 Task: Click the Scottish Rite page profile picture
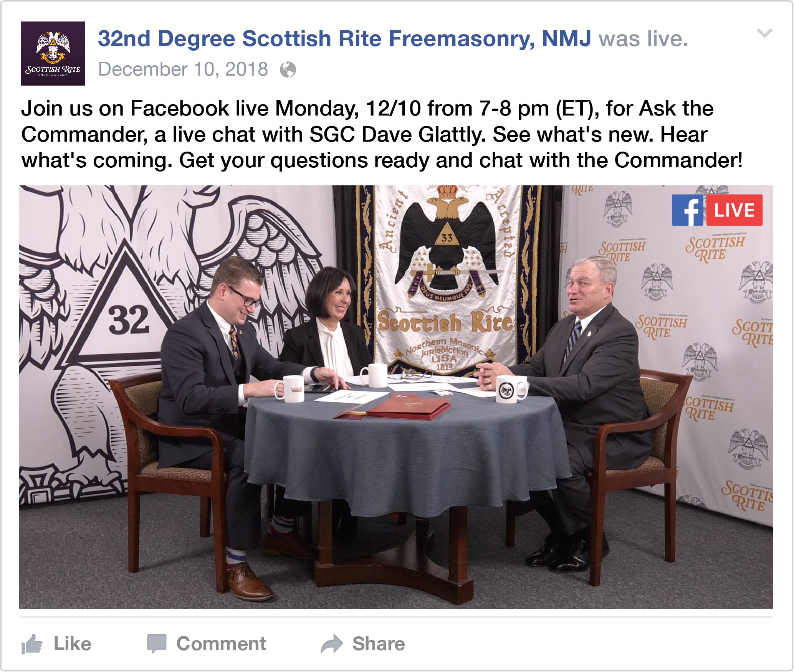53,53
